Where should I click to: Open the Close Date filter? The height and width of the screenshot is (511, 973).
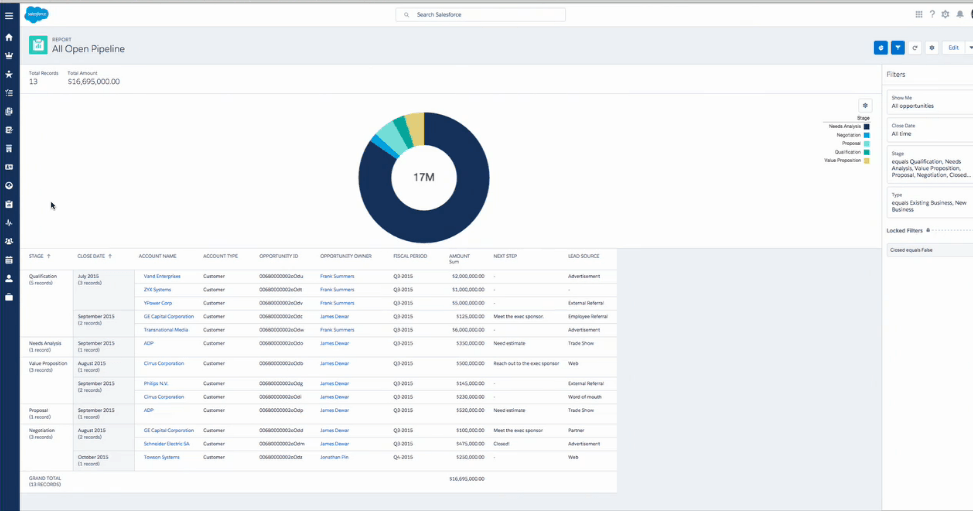[930, 130]
